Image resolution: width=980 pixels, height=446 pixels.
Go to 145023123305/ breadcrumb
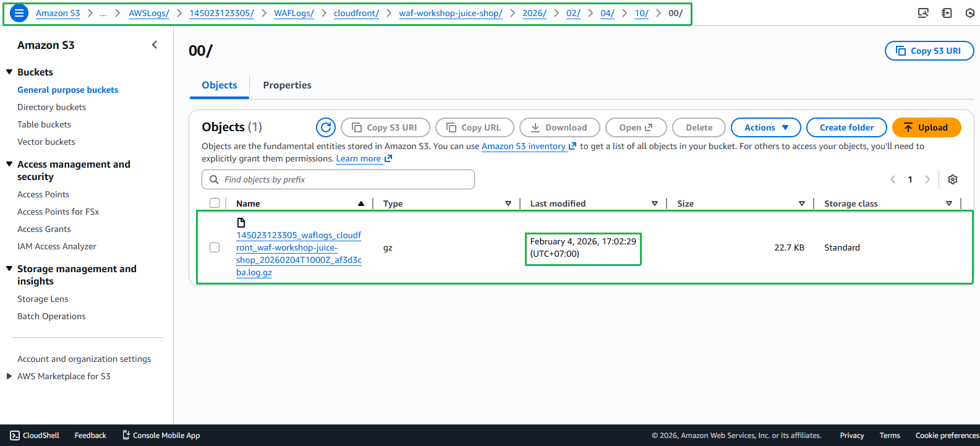coord(221,13)
